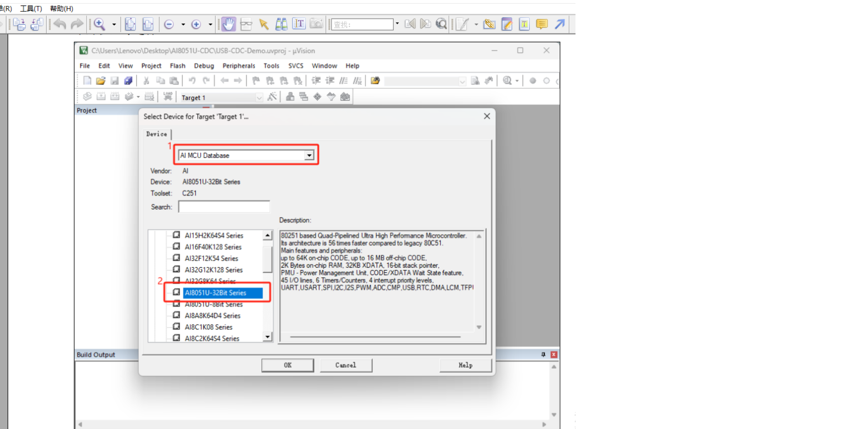Click OK in Select Device dialog
868x429 pixels.
(288, 365)
